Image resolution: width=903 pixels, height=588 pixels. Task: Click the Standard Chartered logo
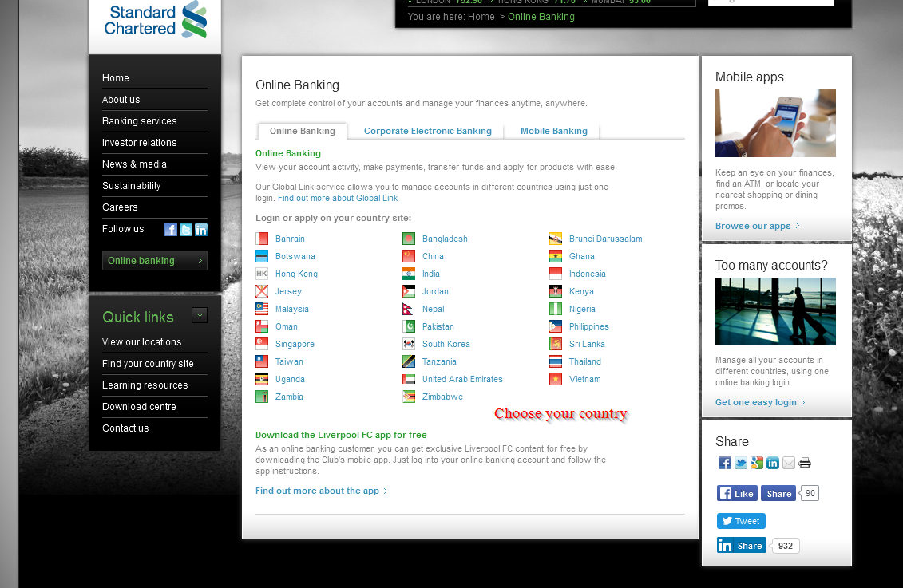click(155, 20)
